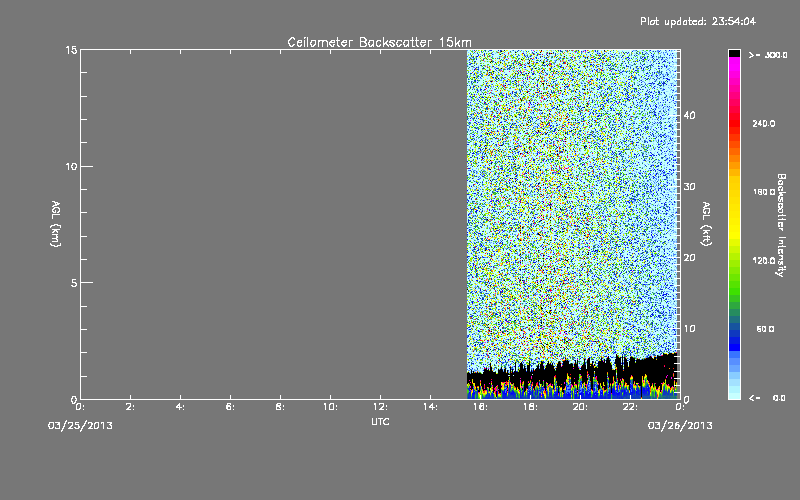800x500 pixels.
Task: Click the AGL (kft) right axis label
Action: [706, 223]
